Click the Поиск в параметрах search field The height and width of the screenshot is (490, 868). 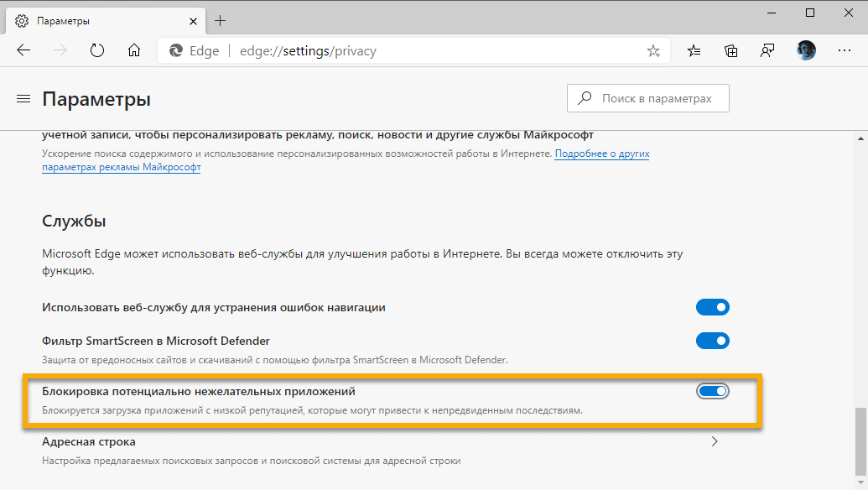(656, 98)
